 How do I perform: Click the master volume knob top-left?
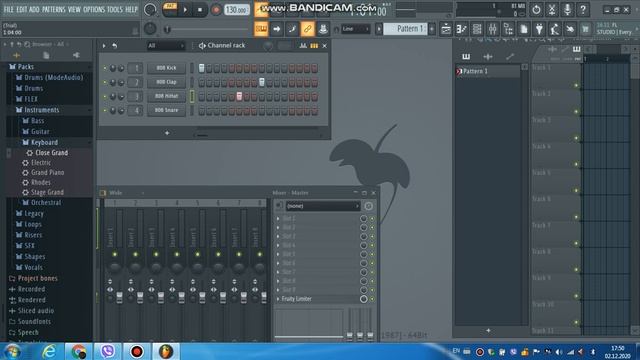pos(150,9)
